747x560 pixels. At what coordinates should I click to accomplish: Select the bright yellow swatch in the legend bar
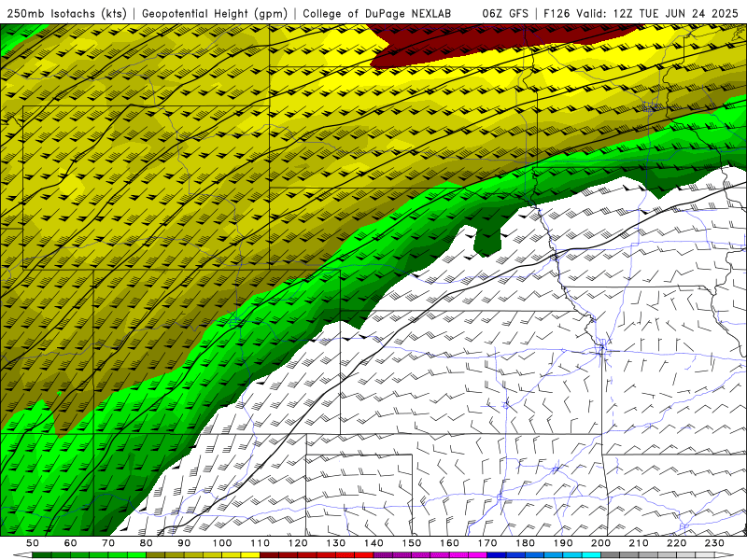pos(250,555)
